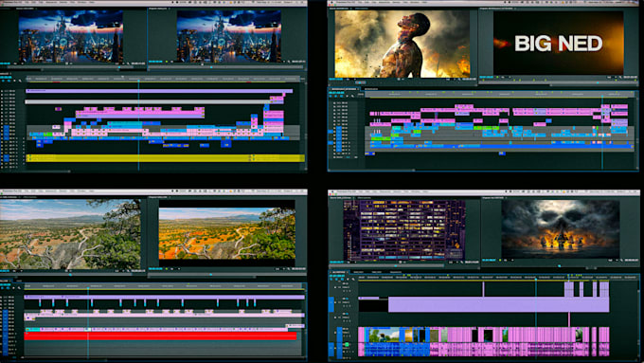Click source scrub playhead under city-skyline source monitor

119,67
